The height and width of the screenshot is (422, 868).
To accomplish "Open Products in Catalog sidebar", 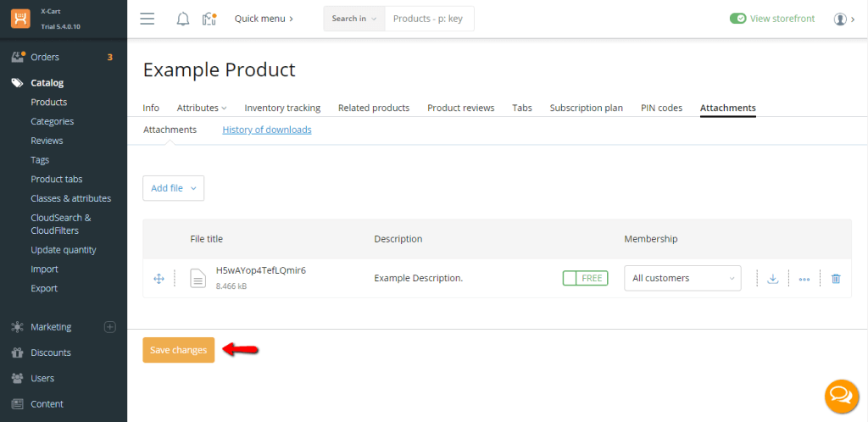I will [x=48, y=103].
